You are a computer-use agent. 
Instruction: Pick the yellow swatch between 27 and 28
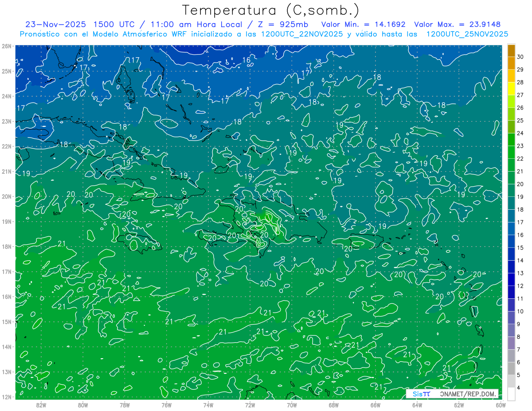[511, 89]
